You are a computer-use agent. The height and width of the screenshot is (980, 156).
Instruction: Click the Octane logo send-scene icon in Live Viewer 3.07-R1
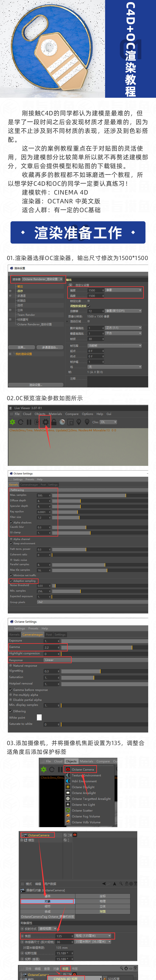(x=12, y=422)
